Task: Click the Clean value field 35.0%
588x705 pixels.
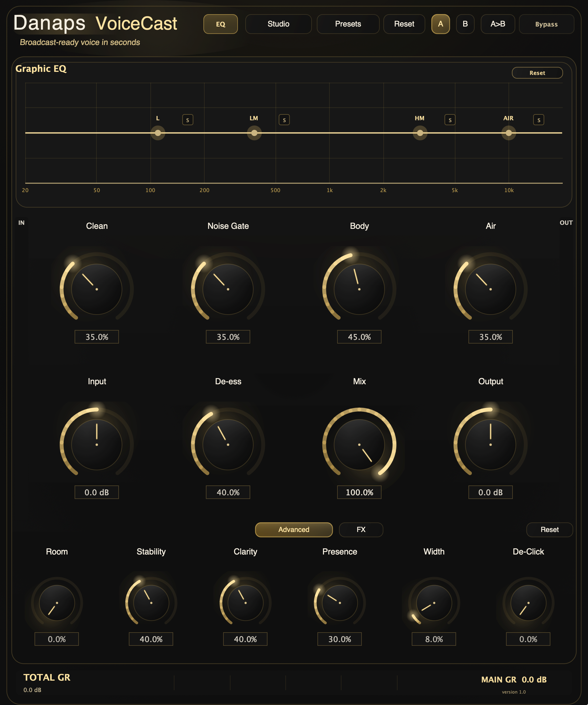Action: point(96,337)
